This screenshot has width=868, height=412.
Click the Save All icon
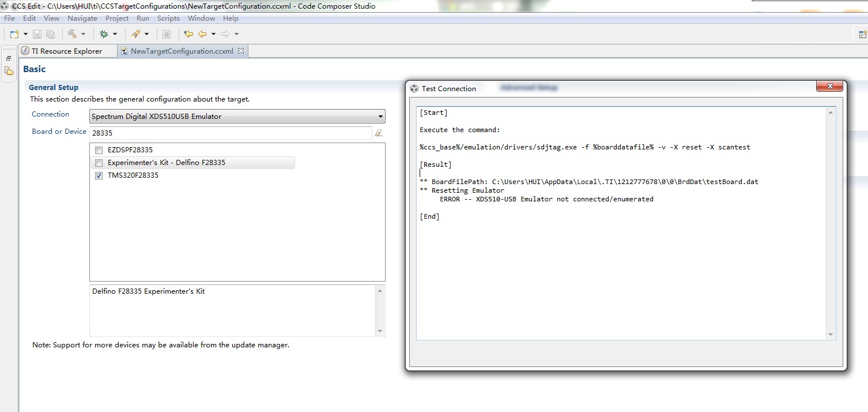click(x=50, y=35)
